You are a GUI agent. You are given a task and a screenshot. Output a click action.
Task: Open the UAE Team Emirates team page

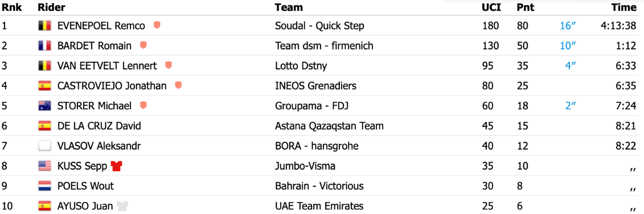[319, 205]
